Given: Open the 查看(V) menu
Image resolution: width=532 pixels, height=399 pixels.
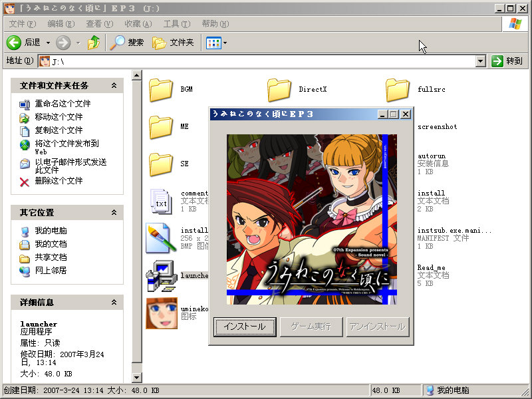Looking at the screenshot, I should pos(99,24).
